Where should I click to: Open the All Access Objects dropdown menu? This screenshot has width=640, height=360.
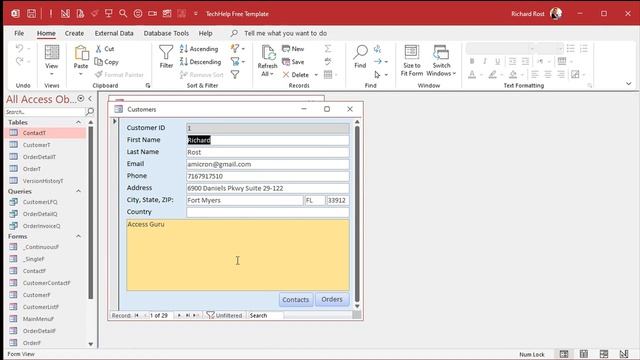pos(81,98)
